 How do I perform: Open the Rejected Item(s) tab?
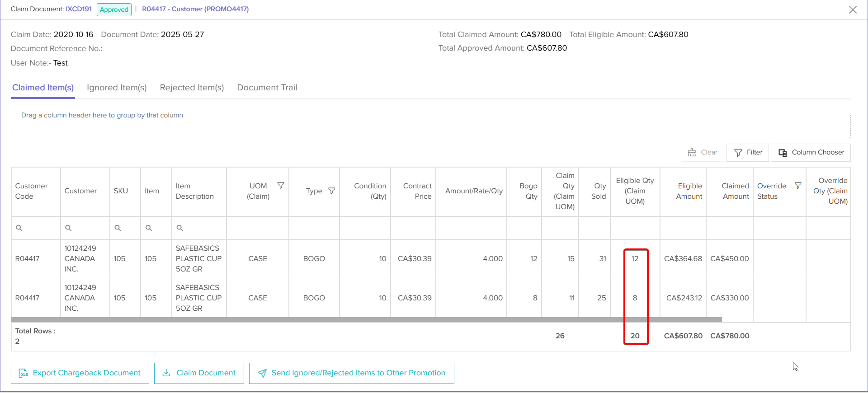[x=192, y=88]
